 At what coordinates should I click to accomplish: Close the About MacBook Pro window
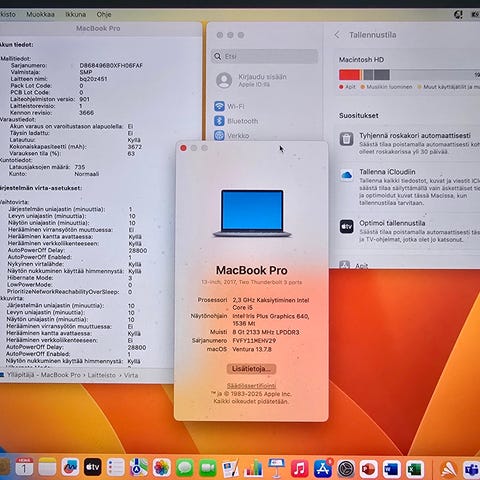(183, 148)
